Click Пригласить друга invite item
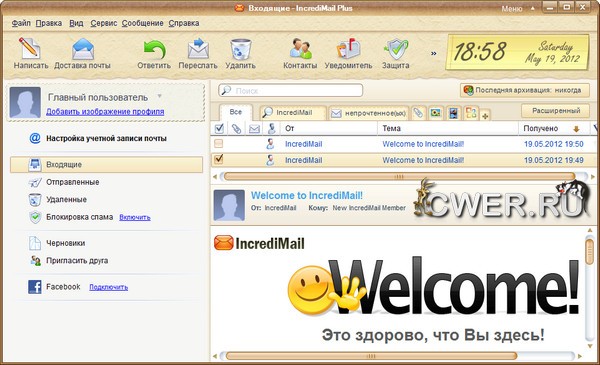 pos(77,261)
